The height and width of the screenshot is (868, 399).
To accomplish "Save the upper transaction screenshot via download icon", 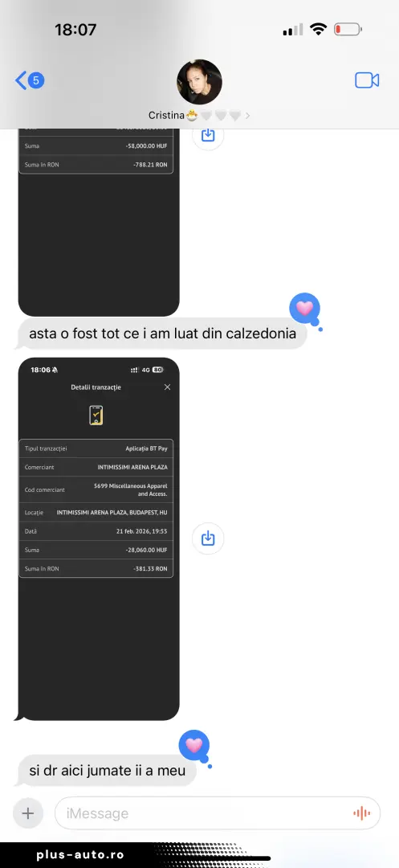I will tap(208, 135).
